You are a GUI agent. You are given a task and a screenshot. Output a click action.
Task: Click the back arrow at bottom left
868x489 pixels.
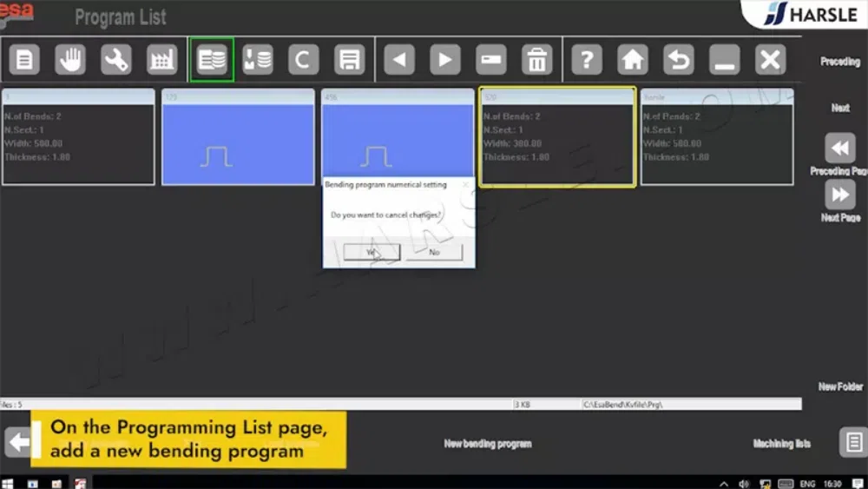click(18, 442)
